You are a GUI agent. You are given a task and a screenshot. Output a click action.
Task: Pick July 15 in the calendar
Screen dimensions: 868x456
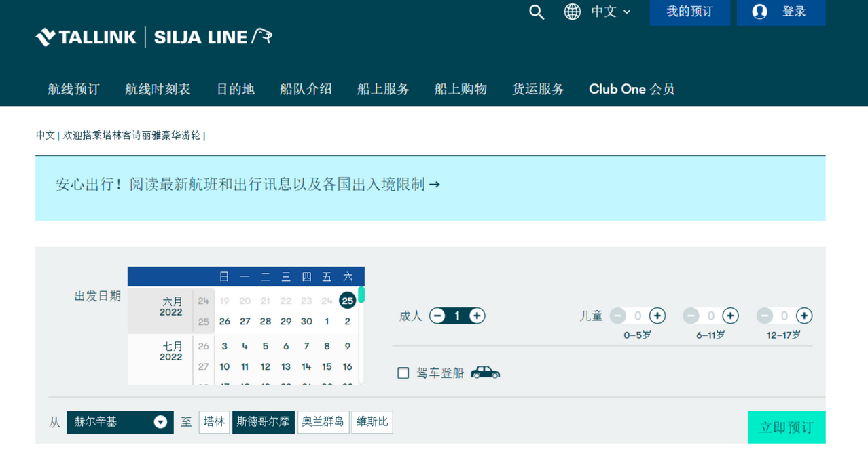point(327,366)
